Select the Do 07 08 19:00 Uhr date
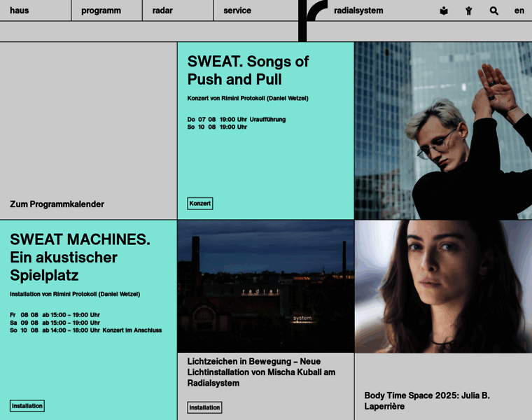Screen dimensions: 532x420 237,120
